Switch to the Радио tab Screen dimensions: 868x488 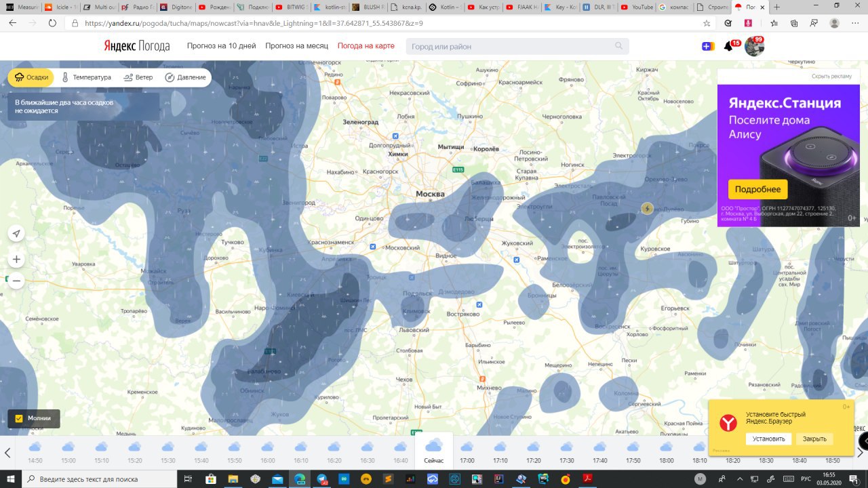[x=138, y=7]
